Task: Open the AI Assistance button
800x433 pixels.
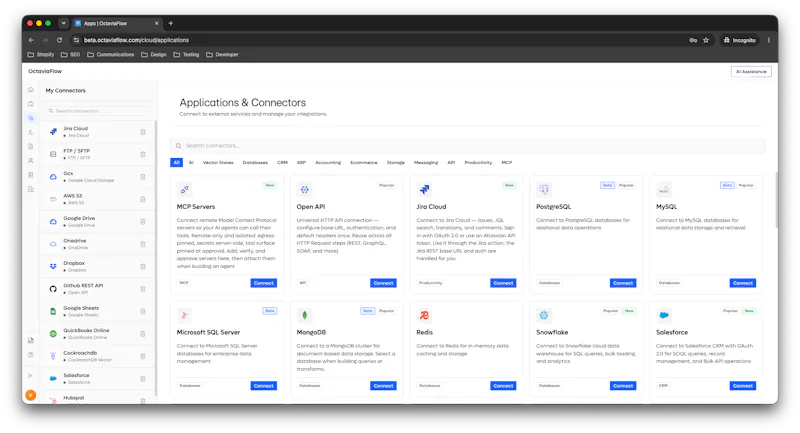Action: pyautogui.click(x=751, y=72)
